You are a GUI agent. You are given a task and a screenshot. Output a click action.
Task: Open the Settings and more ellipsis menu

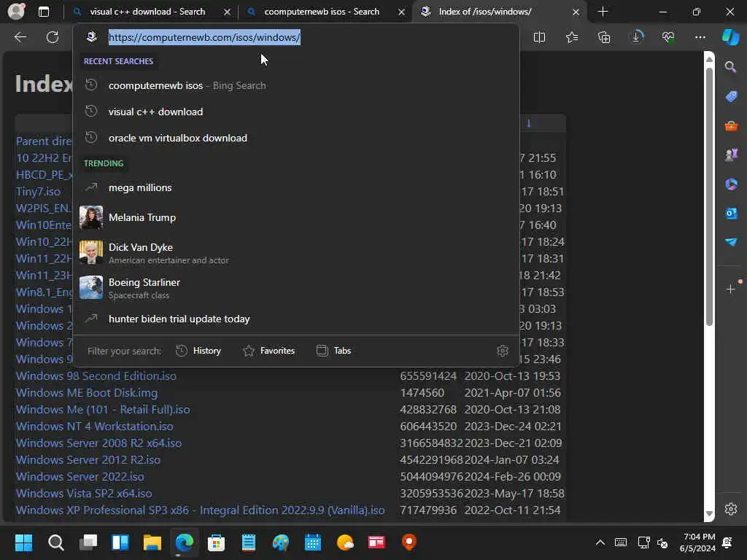coord(700,37)
